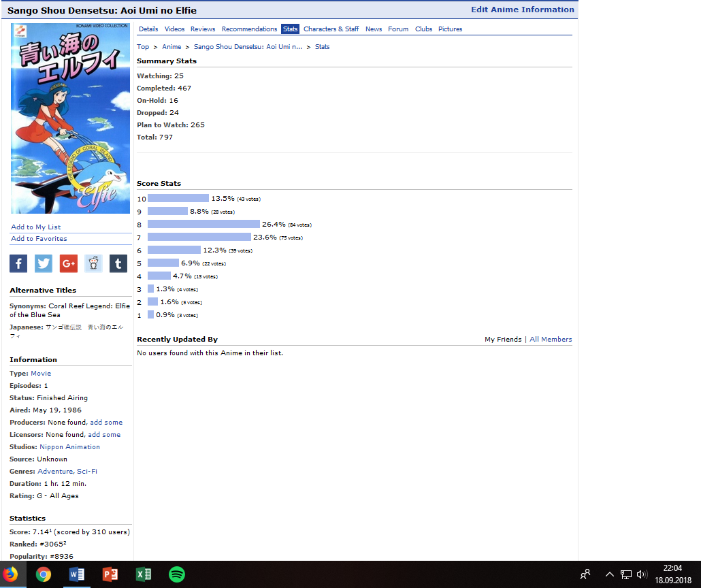
Task: Open network status icon in tray
Action: coord(626,574)
